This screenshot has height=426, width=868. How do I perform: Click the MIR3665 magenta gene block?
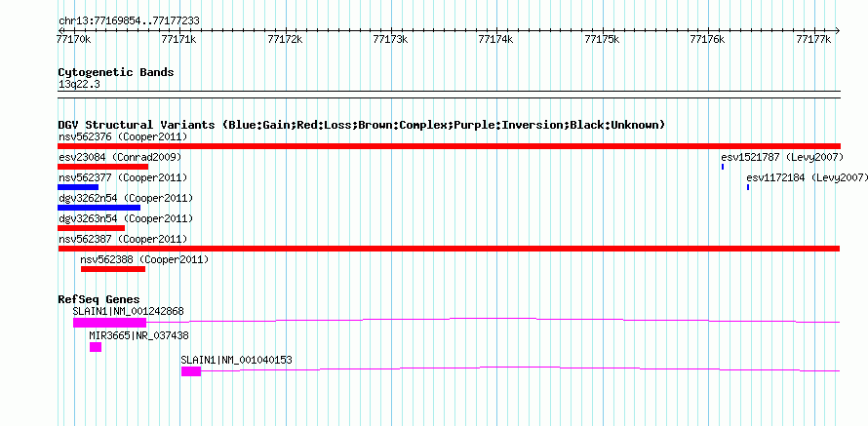[96, 347]
